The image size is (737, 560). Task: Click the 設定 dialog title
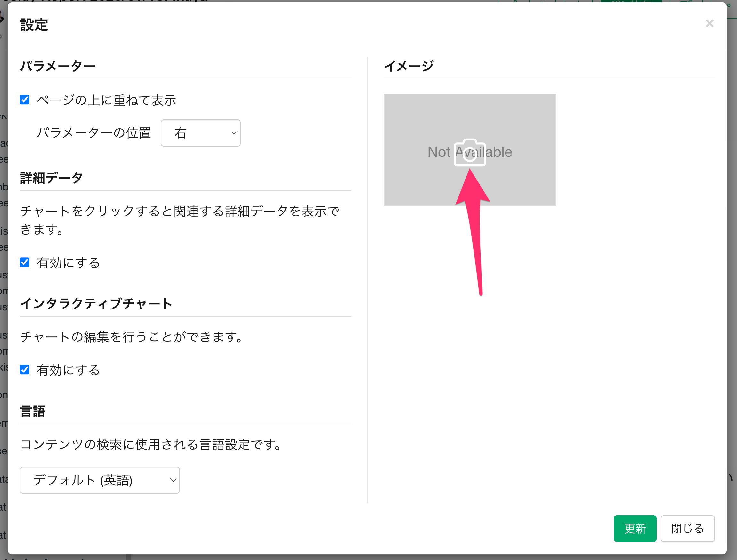tap(34, 25)
